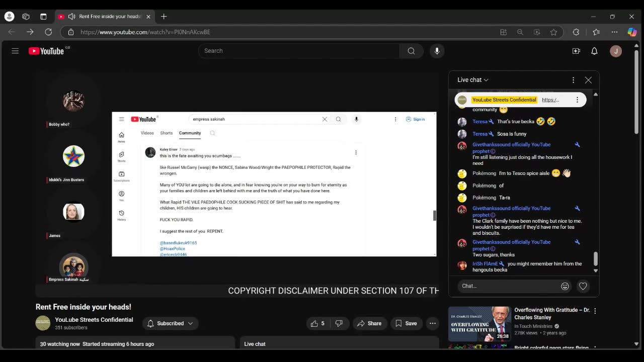Viewport: 644px width, 362px height.
Task: Open Copilot icon in browser toolbar
Action: click(632, 32)
